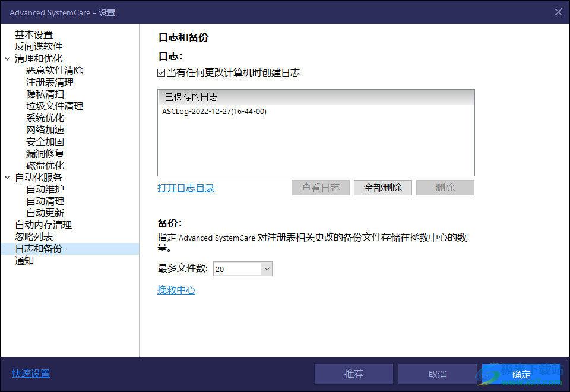Confirm with the 确定 button
This screenshot has height=392, width=570.
coord(521,374)
